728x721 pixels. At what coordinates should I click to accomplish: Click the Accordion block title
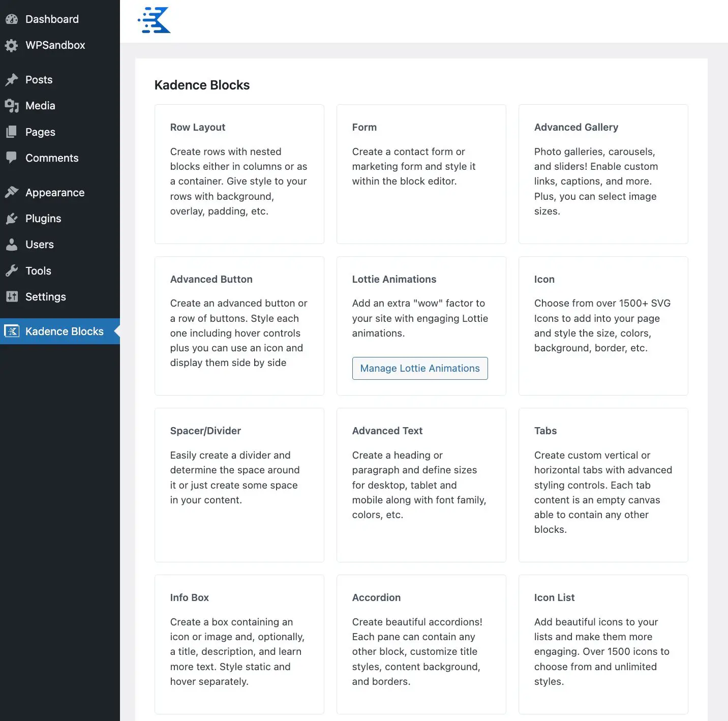click(x=376, y=597)
